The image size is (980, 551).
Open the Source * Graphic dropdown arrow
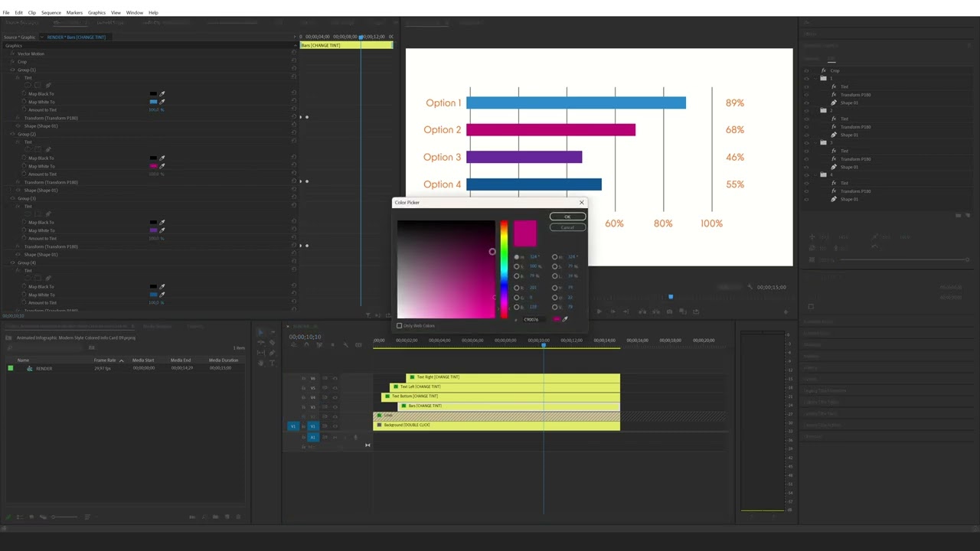click(x=42, y=37)
